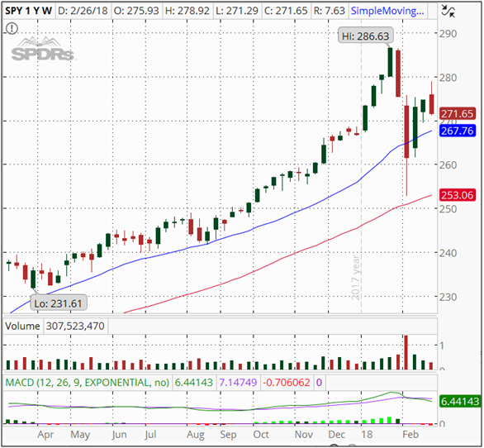Click the 290 price axis label
Viewport: 484px width, 448px height.
[x=448, y=34]
